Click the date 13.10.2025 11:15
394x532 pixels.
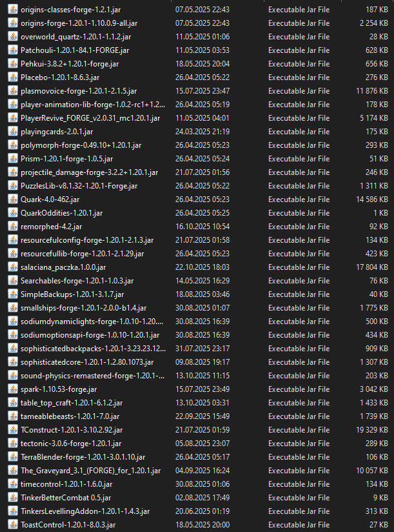(x=202, y=376)
